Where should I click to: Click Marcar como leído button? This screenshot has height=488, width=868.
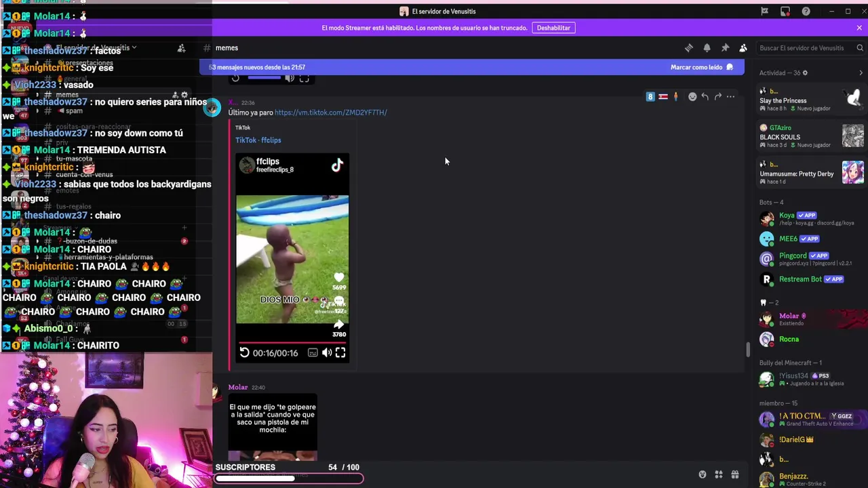701,67
